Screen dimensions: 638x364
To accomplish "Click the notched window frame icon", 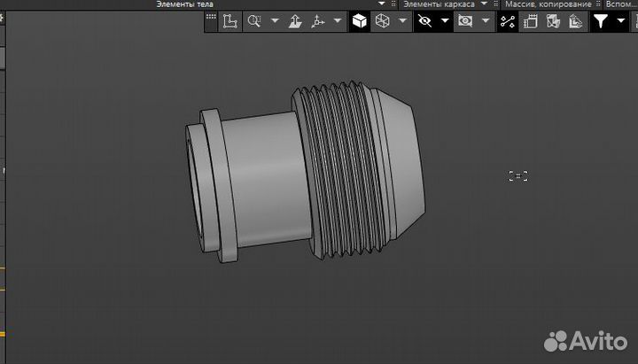I will pyautogui.click(x=531, y=21).
